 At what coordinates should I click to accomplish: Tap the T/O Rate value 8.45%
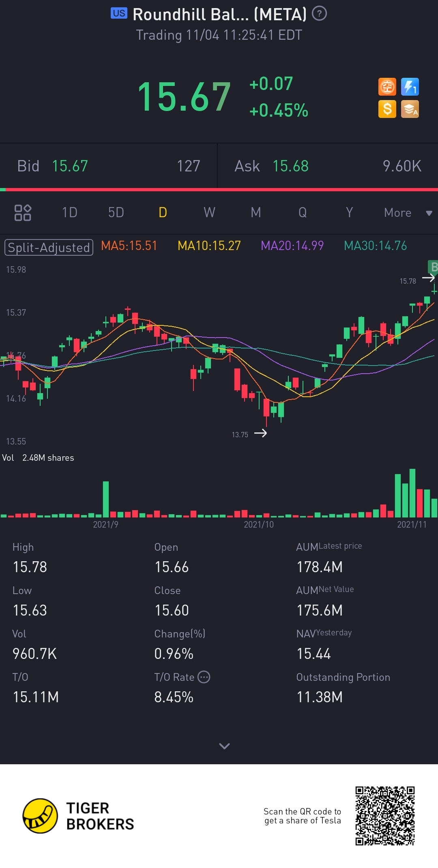pyautogui.click(x=174, y=697)
